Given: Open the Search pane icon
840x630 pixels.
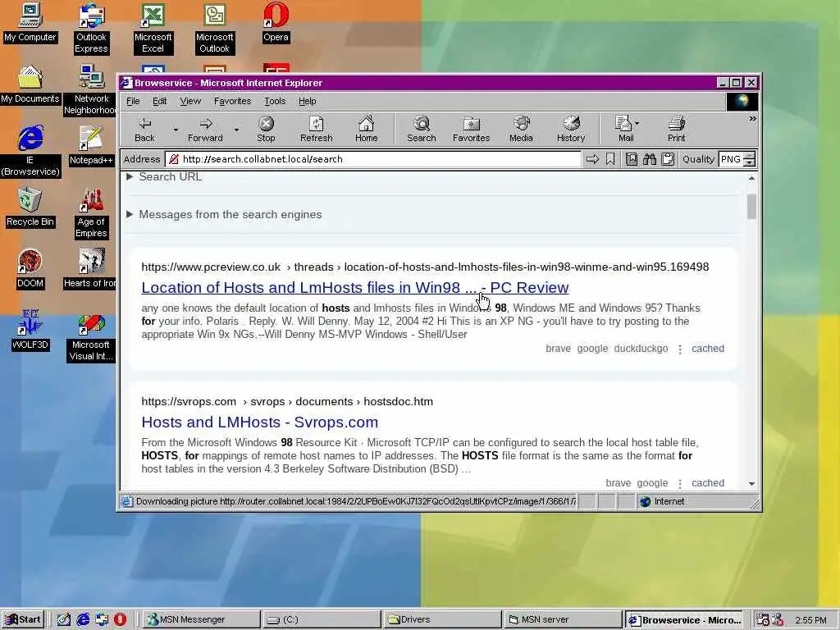Looking at the screenshot, I should coord(422,129).
